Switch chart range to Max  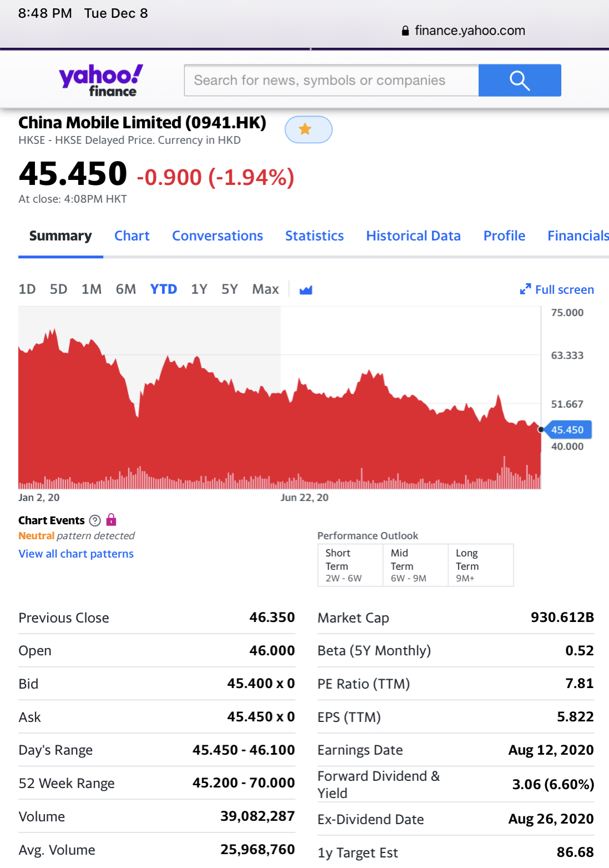coord(265,289)
